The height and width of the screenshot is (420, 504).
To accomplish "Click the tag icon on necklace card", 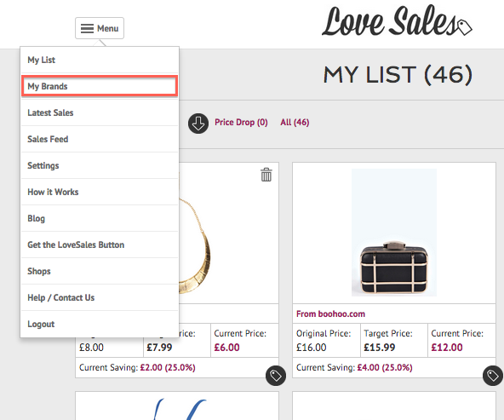I will click(x=276, y=376).
